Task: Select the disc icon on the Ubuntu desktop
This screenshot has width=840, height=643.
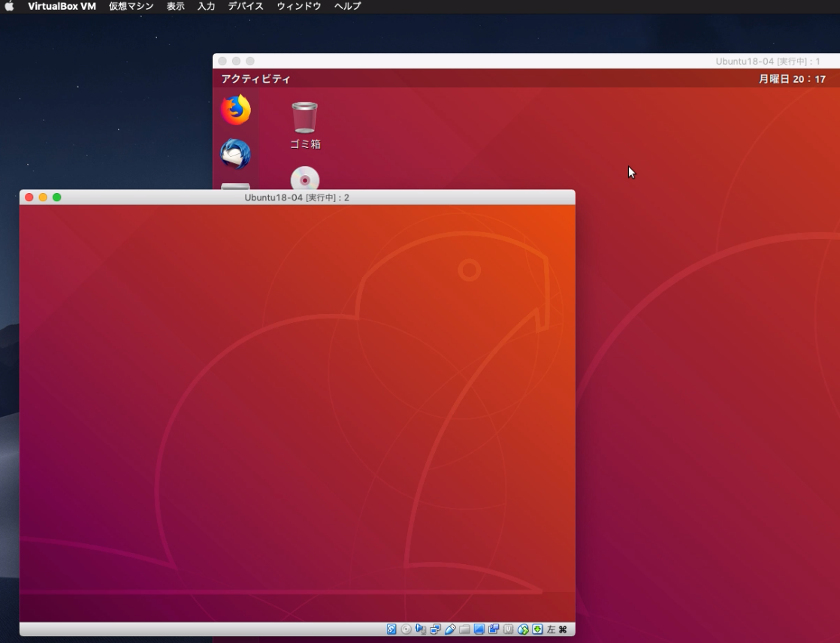Action: coord(305,178)
